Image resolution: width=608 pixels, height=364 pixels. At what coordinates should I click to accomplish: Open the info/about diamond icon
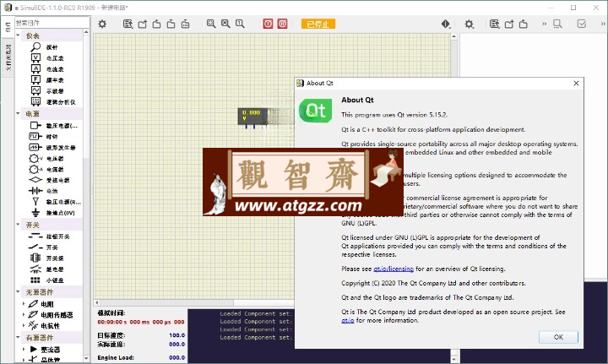446,24
